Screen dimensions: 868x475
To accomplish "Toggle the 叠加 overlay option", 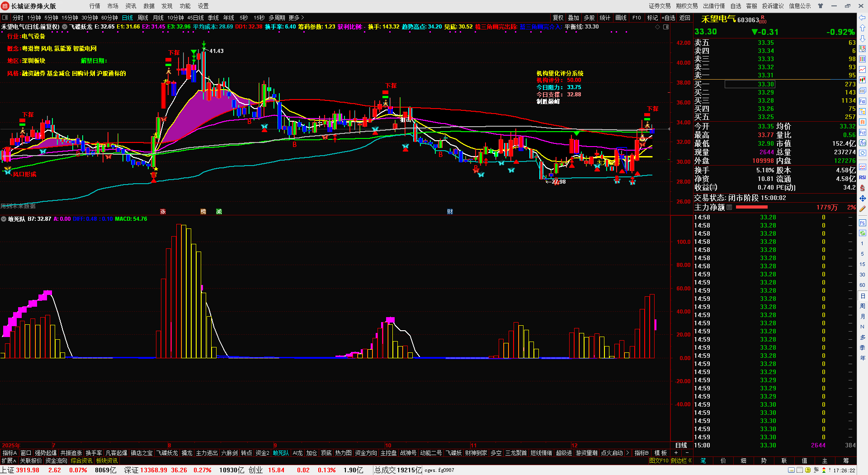I will pos(574,18).
